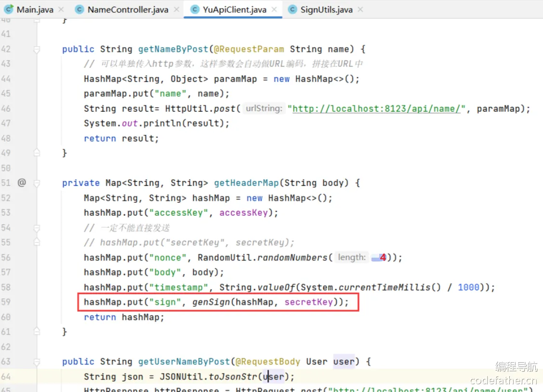The height and width of the screenshot is (392, 543).
Task: Collapse the comment block at line 54
Action: click(37, 228)
